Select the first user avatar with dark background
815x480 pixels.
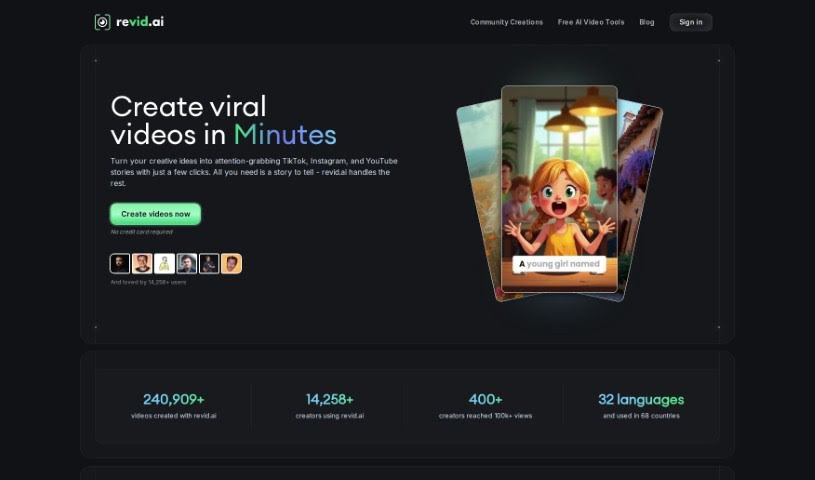coord(120,264)
